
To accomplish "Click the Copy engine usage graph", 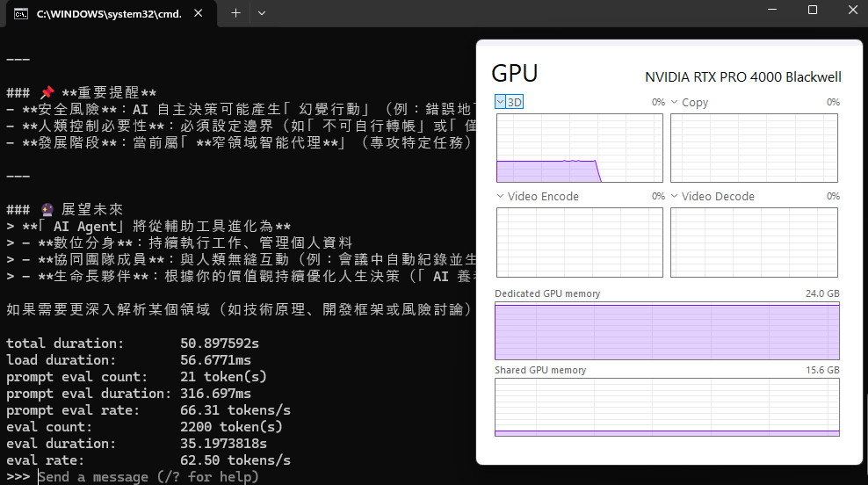I will coord(754,148).
